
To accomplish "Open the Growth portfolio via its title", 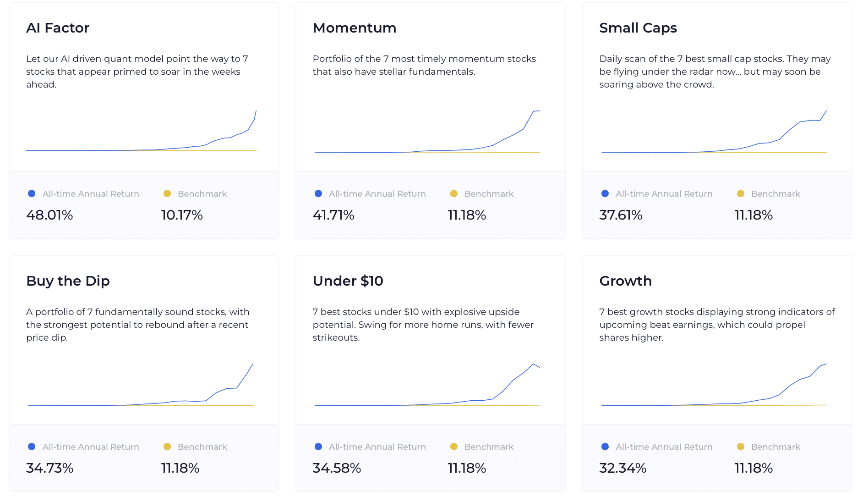I will pyautogui.click(x=625, y=281).
